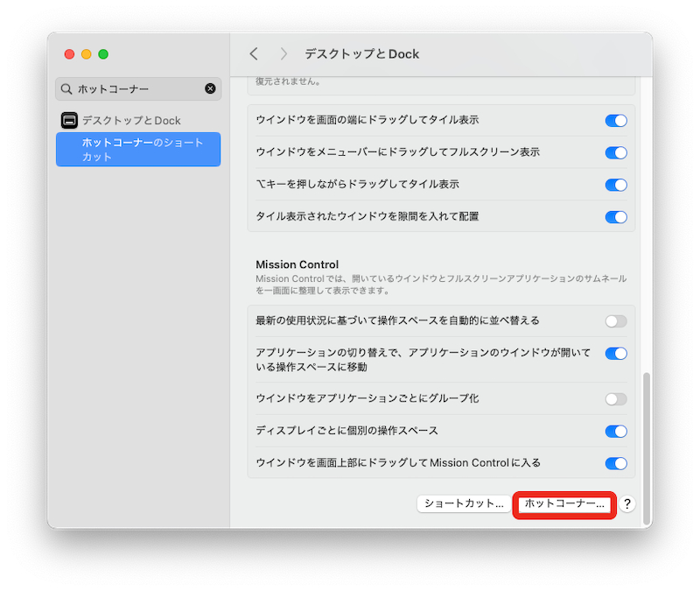Toggle アプリケーションの切り替えで操作スペースに移動 switch
The image size is (700, 591).
tap(616, 354)
